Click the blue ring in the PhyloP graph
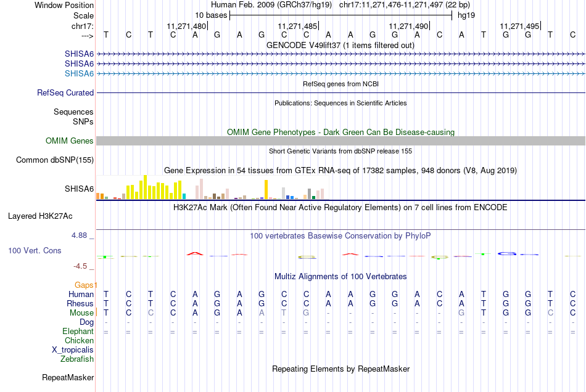 pos(507,254)
